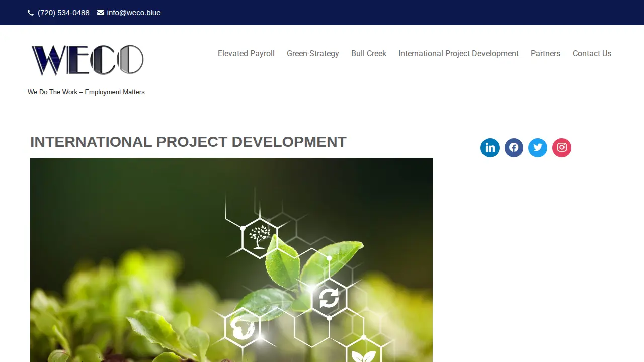This screenshot has height=362, width=644.
Task: Click the phone icon in top bar
Action: pos(31,13)
